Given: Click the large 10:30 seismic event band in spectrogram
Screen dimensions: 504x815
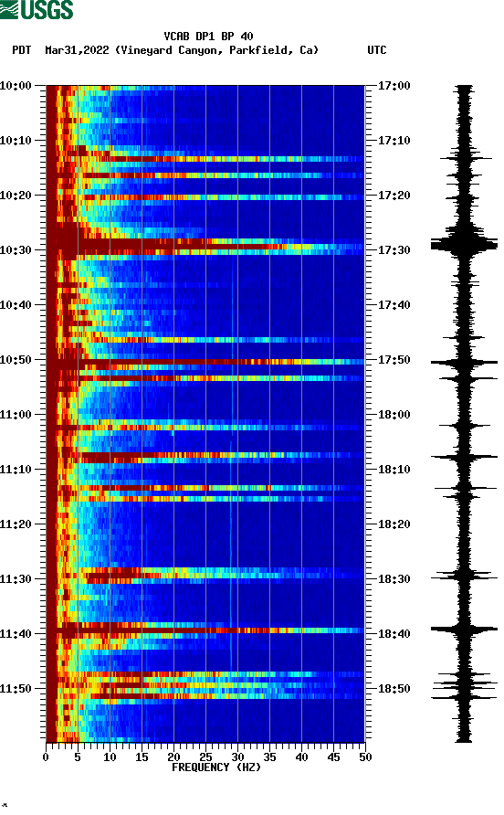Looking at the screenshot, I should pyautogui.click(x=205, y=247).
